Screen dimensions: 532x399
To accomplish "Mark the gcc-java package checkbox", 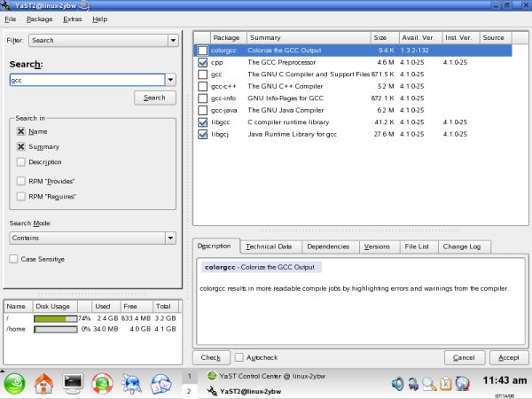I will [202, 110].
